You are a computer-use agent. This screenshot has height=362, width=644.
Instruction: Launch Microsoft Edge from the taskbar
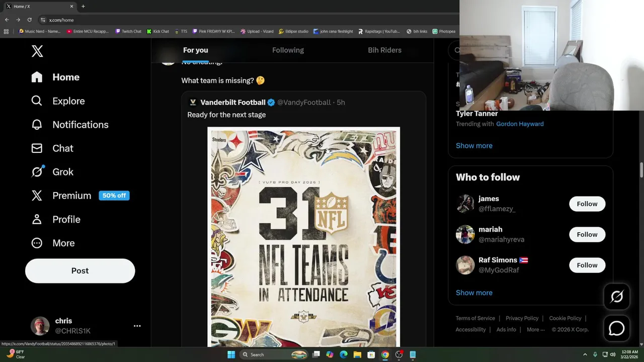pos(343,354)
